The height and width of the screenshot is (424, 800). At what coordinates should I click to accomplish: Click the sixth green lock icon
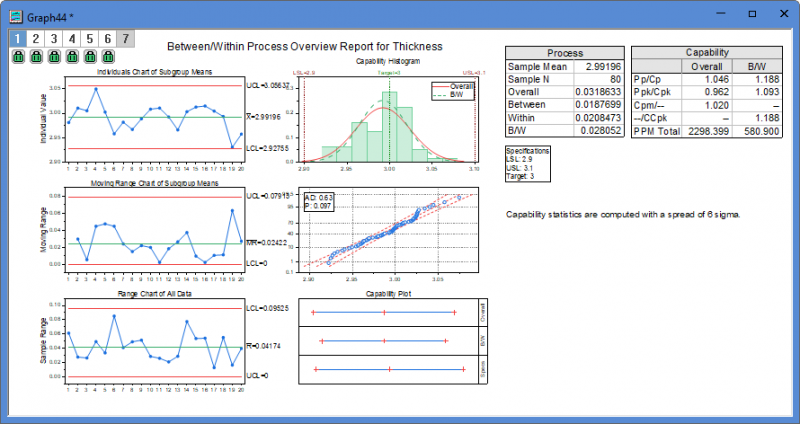[107, 58]
